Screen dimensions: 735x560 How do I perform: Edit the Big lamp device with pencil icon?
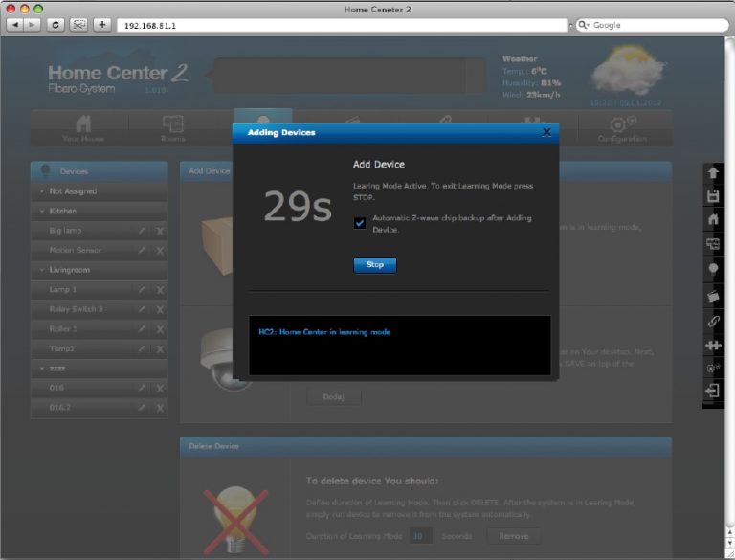coord(142,231)
